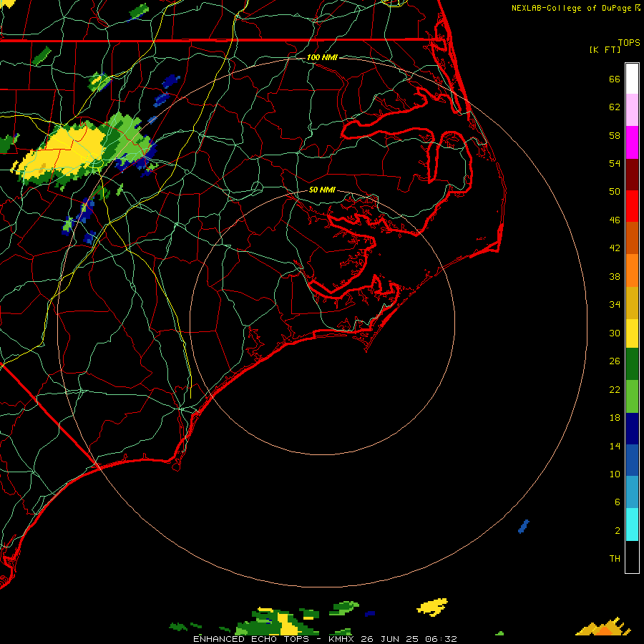The width and height of the screenshot is (644, 644).
Task: Click the '6' legend value
Action: point(618,502)
